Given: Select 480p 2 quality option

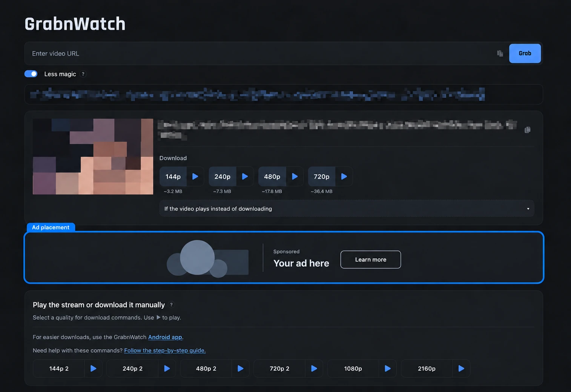Looking at the screenshot, I should (206, 369).
